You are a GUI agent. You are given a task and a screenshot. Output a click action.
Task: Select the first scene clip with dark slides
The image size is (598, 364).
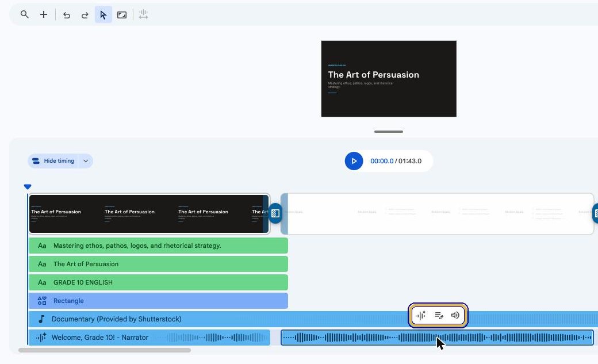(149, 214)
